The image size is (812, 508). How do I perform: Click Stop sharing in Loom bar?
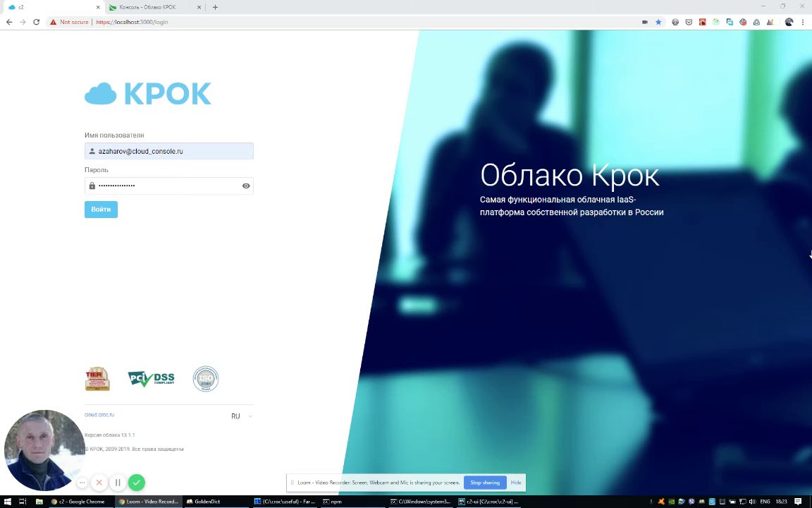(x=485, y=483)
